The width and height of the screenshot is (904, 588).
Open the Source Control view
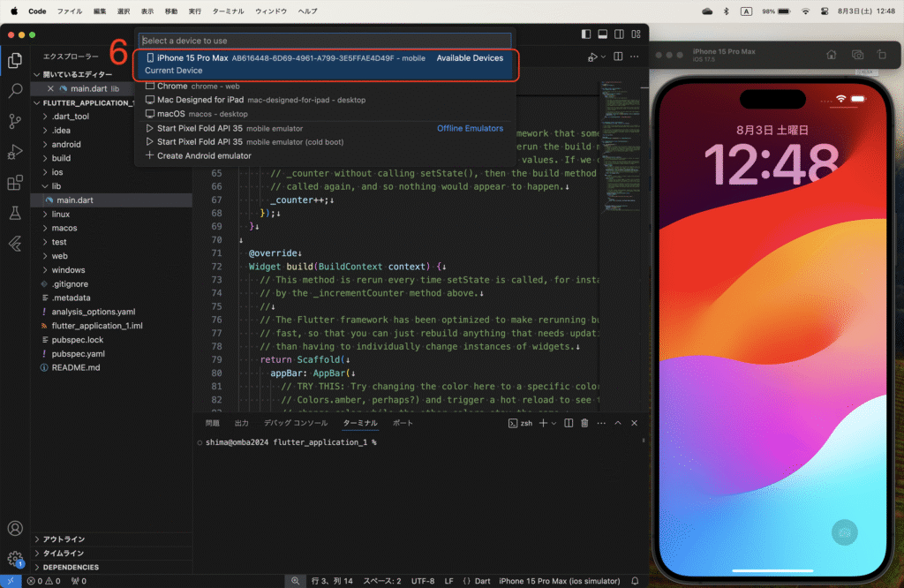point(16,121)
